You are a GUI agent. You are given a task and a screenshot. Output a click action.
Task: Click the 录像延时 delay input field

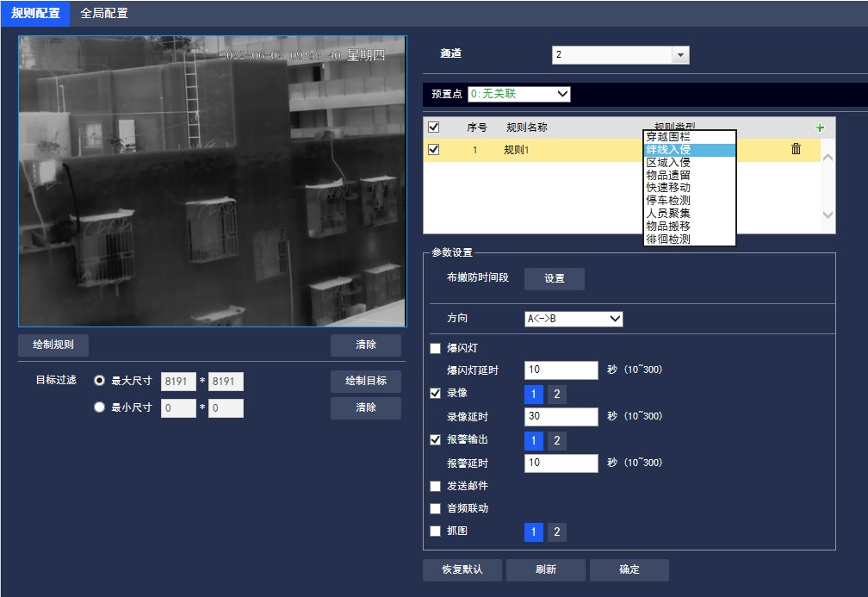pyautogui.click(x=561, y=416)
